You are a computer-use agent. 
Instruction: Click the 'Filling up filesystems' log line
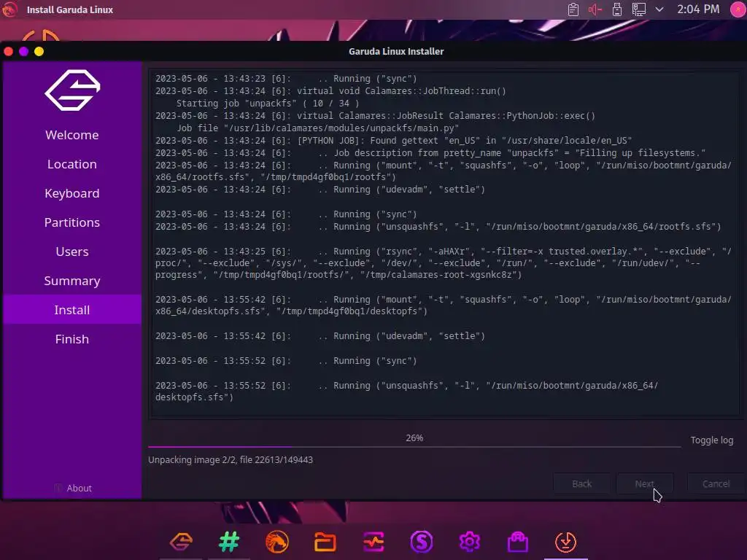click(430, 153)
